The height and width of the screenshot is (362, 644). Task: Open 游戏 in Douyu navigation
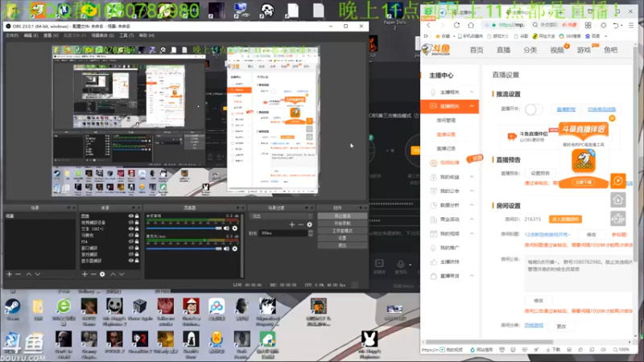584,50
